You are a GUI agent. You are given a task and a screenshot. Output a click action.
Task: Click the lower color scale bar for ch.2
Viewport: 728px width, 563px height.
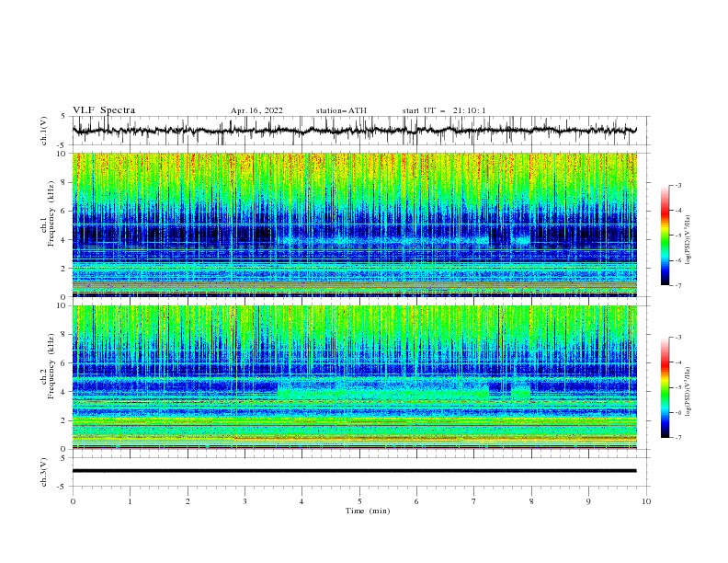click(665, 387)
